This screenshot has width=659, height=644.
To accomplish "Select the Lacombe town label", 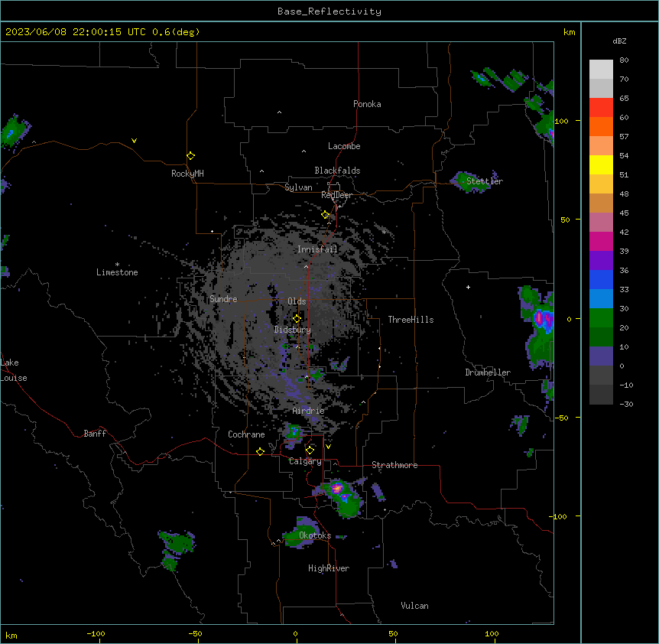I will [x=344, y=146].
